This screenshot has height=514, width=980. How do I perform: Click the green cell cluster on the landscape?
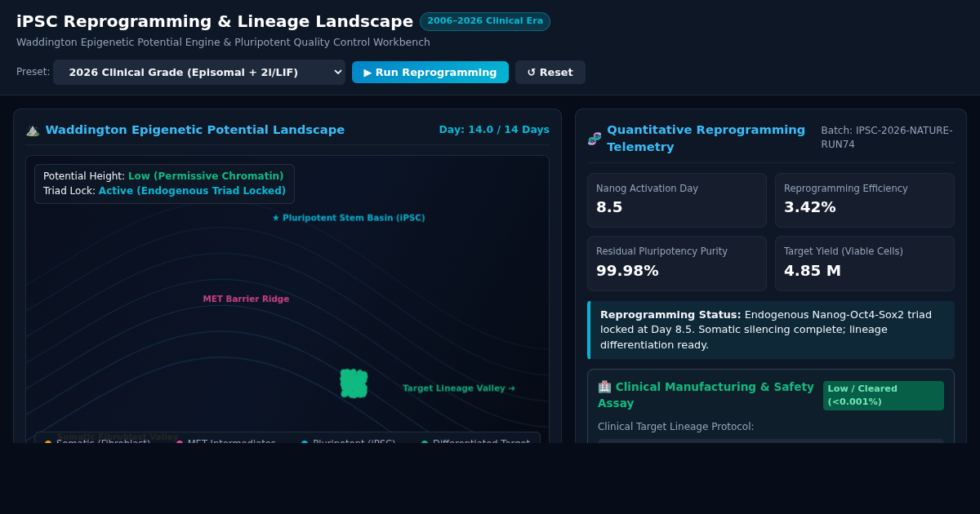pos(354,383)
